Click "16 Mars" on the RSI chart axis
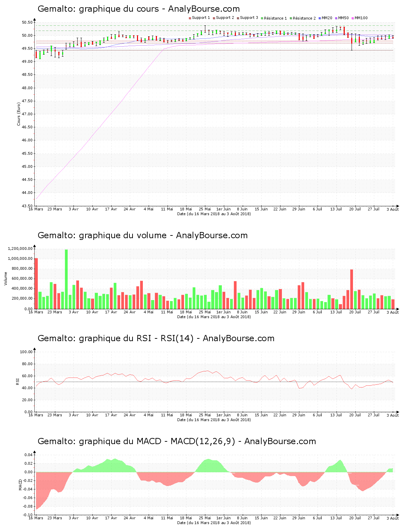 tap(36, 415)
